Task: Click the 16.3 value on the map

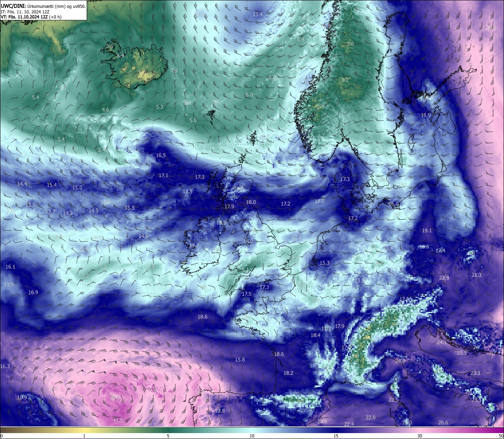Action: 5,366
